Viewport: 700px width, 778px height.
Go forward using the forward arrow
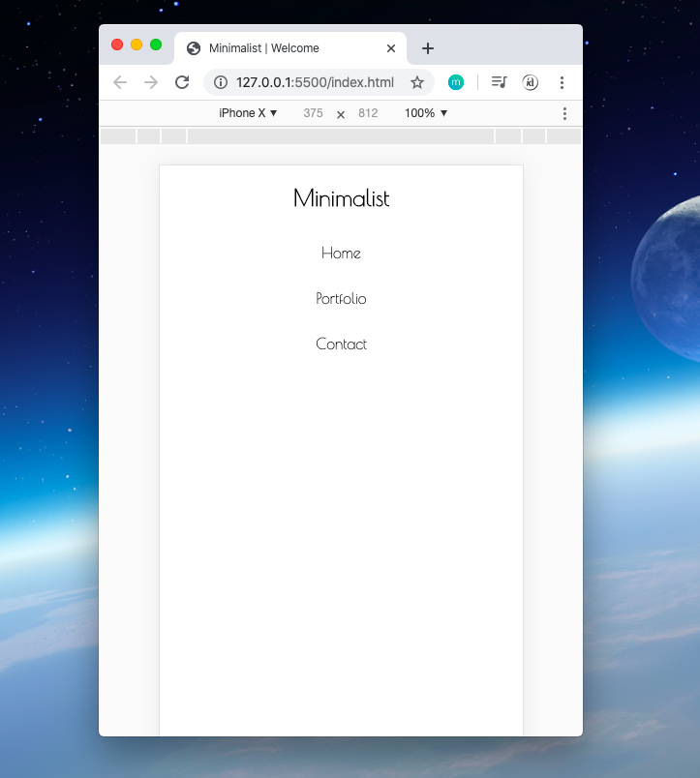click(x=151, y=82)
